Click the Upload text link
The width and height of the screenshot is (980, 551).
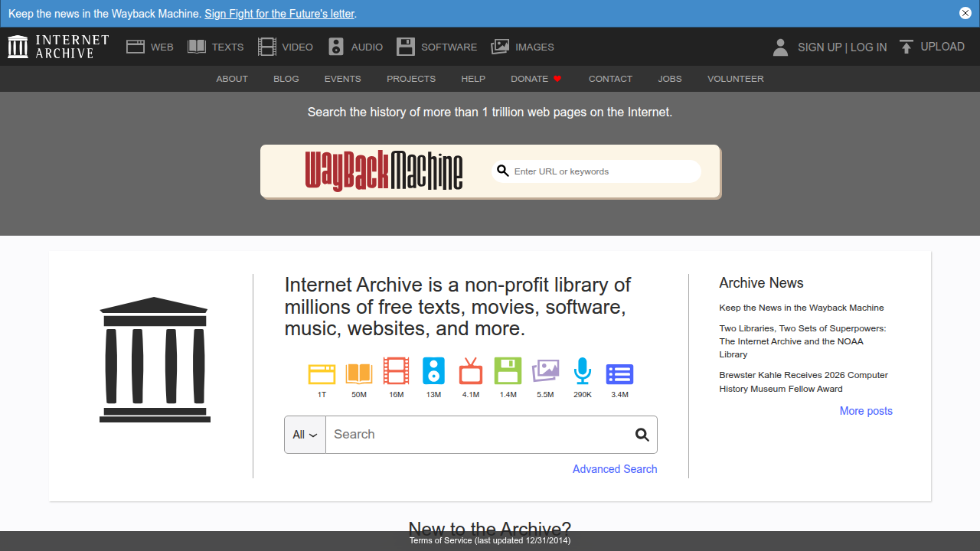coord(942,47)
